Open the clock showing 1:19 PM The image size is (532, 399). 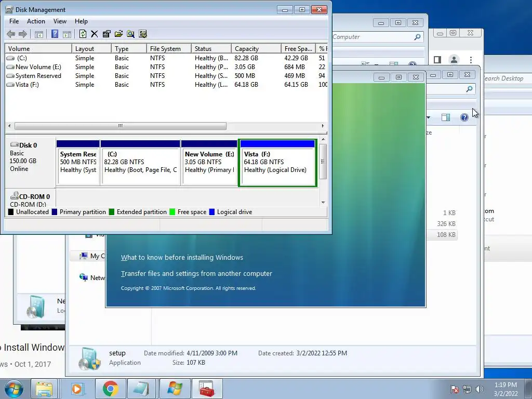[x=506, y=389]
